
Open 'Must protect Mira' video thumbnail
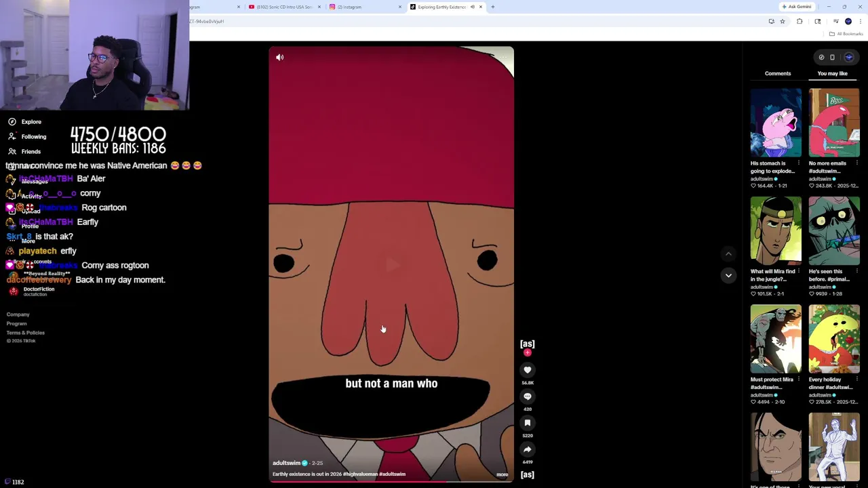[x=776, y=339]
